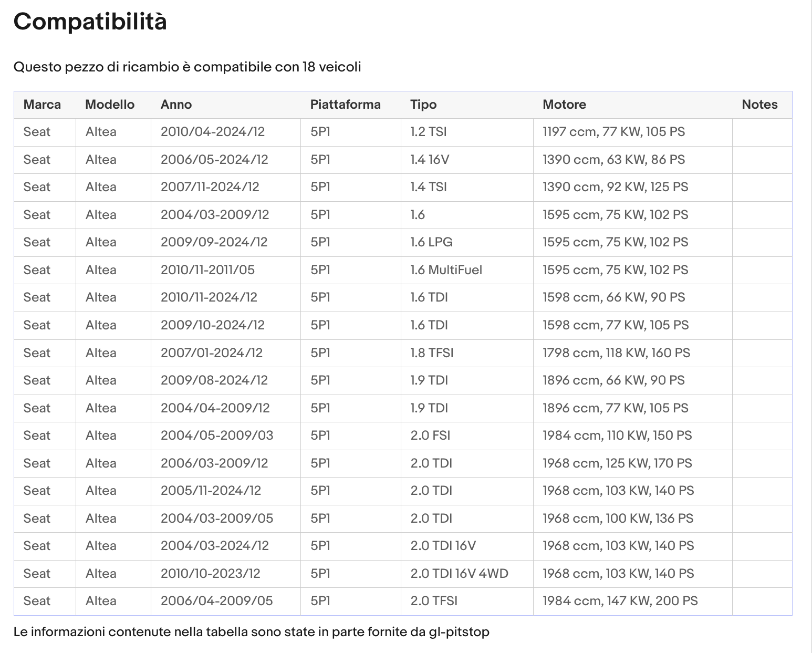
Task: Click the 1.8 TFSI type cell
Action: 432,353
